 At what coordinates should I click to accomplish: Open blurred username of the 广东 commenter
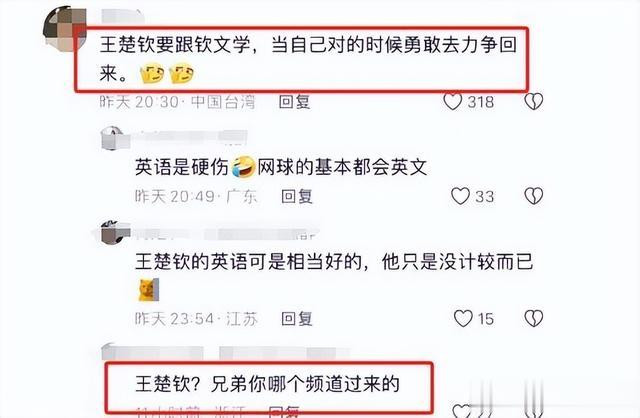pyautogui.click(x=192, y=137)
